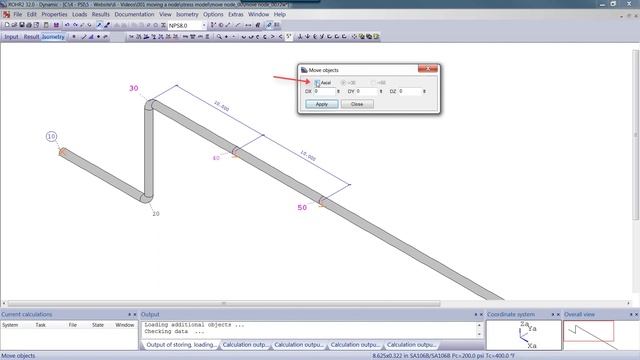Click the highlighted blue tool icon after NPS box
Screen dimensions: 640x360
[x=269, y=25]
